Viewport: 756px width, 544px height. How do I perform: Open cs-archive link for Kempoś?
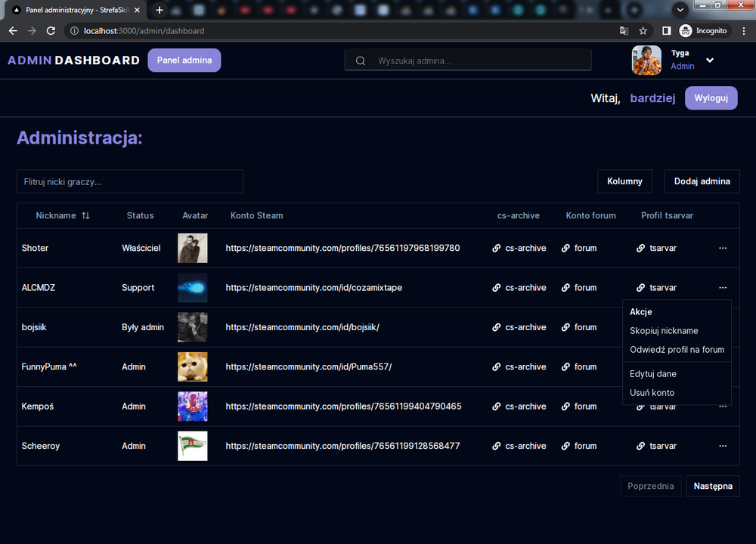[519, 406]
